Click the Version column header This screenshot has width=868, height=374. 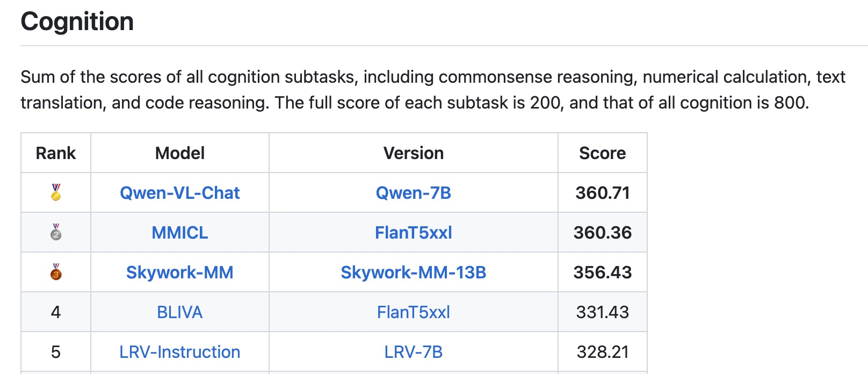(413, 153)
